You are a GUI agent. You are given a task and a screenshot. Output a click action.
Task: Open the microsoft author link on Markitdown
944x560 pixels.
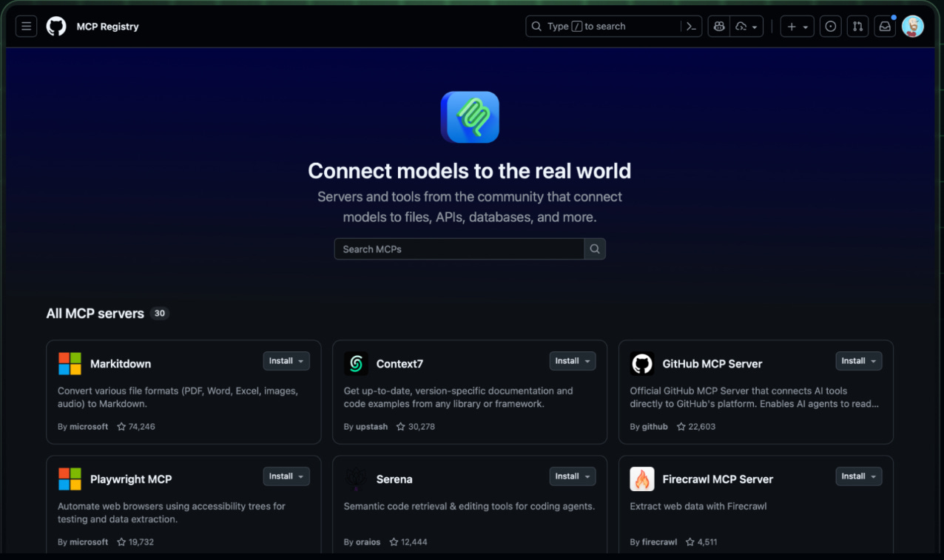pyautogui.click(x=89, y=427)
